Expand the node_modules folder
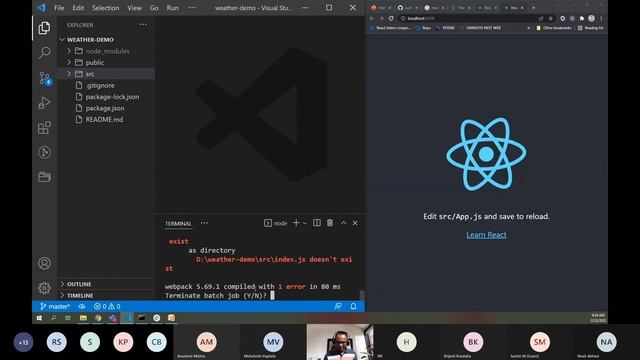 (69, 51)
